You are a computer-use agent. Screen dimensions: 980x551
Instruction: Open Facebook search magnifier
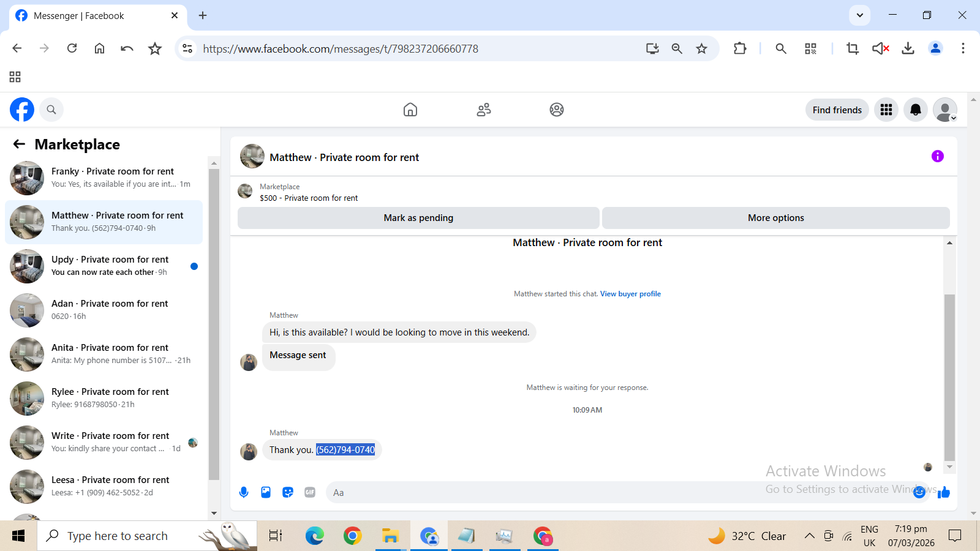tap(51, 110)
